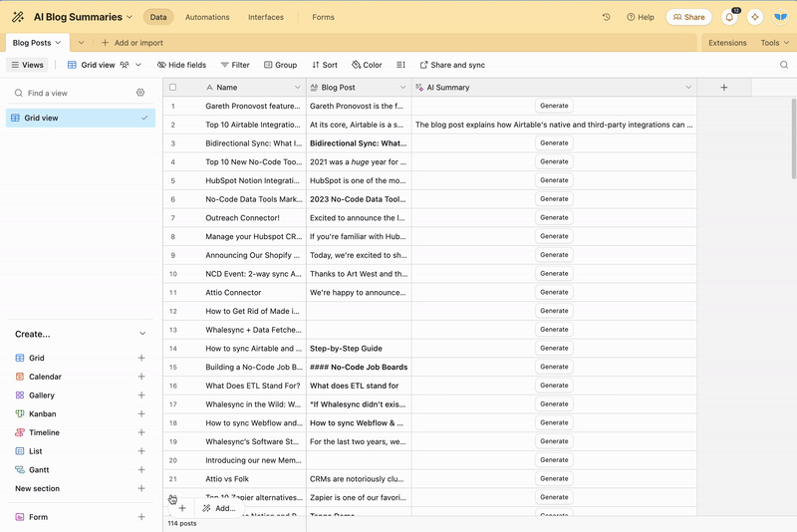This screenshot has width=797, height=532.
Task: Select the AI summary text cell in row 2
Action: pos(554,125)
